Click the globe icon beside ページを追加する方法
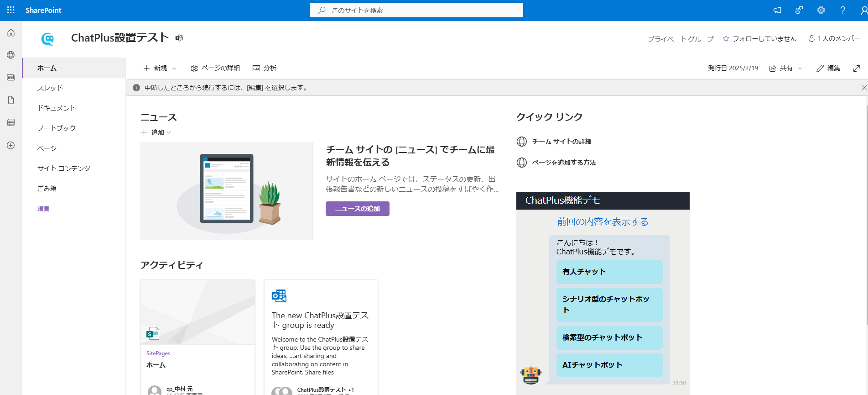 coord(522,163)
